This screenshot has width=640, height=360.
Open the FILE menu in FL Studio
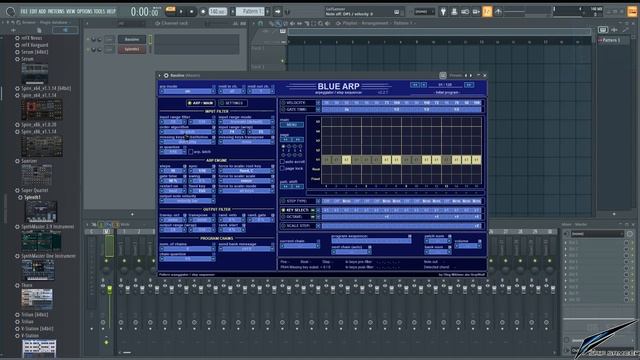23,11
